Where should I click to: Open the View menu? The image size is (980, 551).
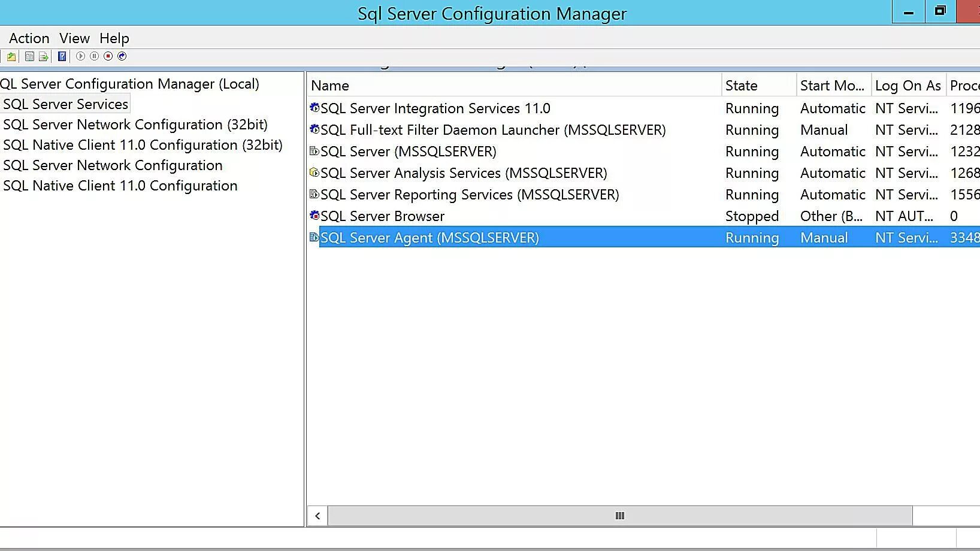[74, 38]
